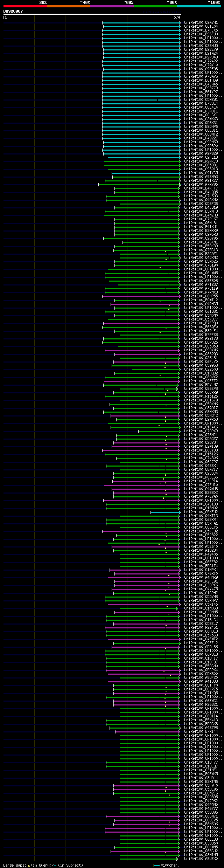Select hit label UniRef100_O76190
The height and width of the screenshot is (868, 224).
point(201,265)
